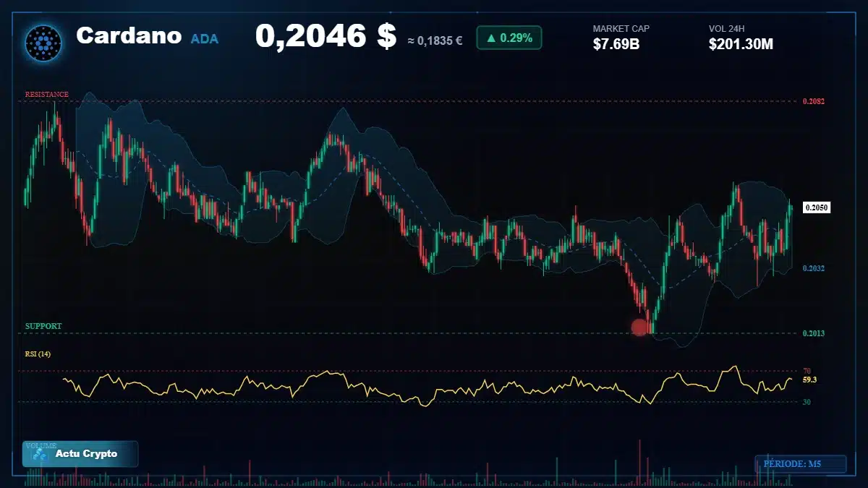
Task: Click the RSI 30 level label
Action: point(807,401)
